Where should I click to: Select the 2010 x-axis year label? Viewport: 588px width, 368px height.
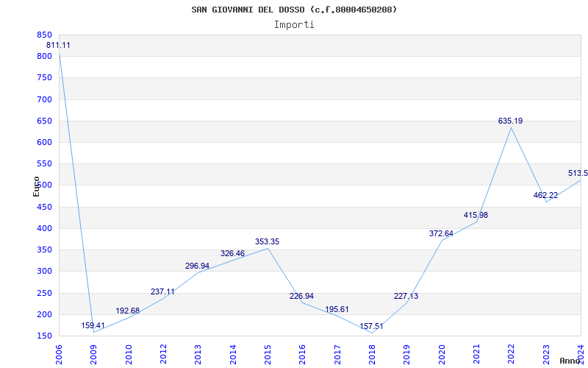tap(129, 355)
